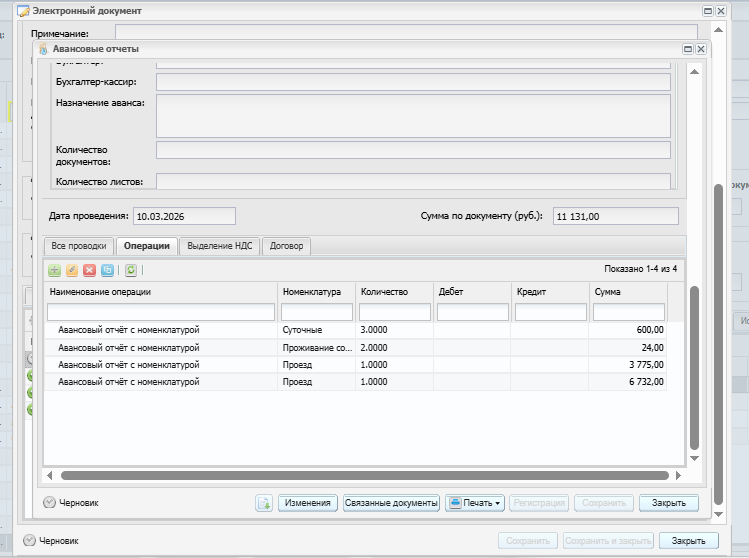
Task: Open the Печать dropdown menu
Action: (x=475, y=503)
